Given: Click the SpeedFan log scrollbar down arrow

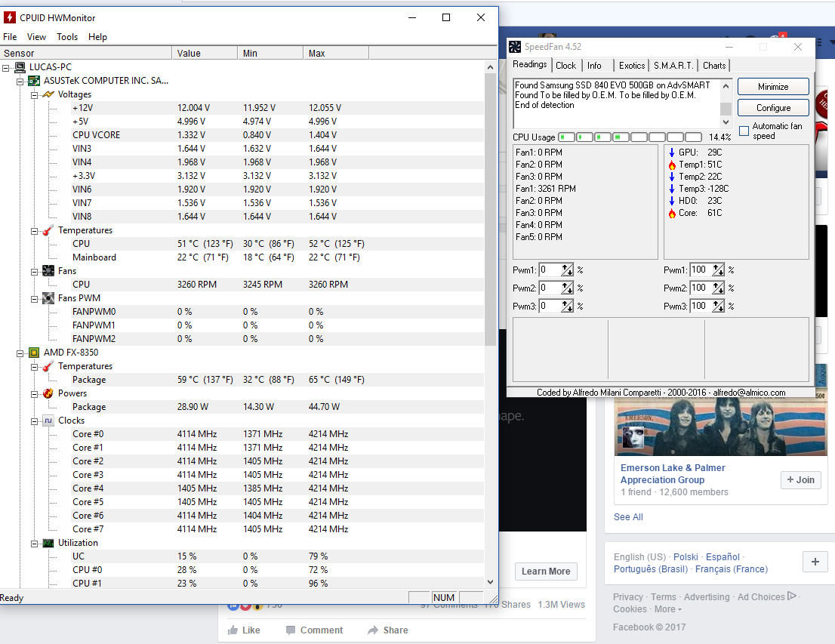Looking at the screenshot, I should pos(726,122).
